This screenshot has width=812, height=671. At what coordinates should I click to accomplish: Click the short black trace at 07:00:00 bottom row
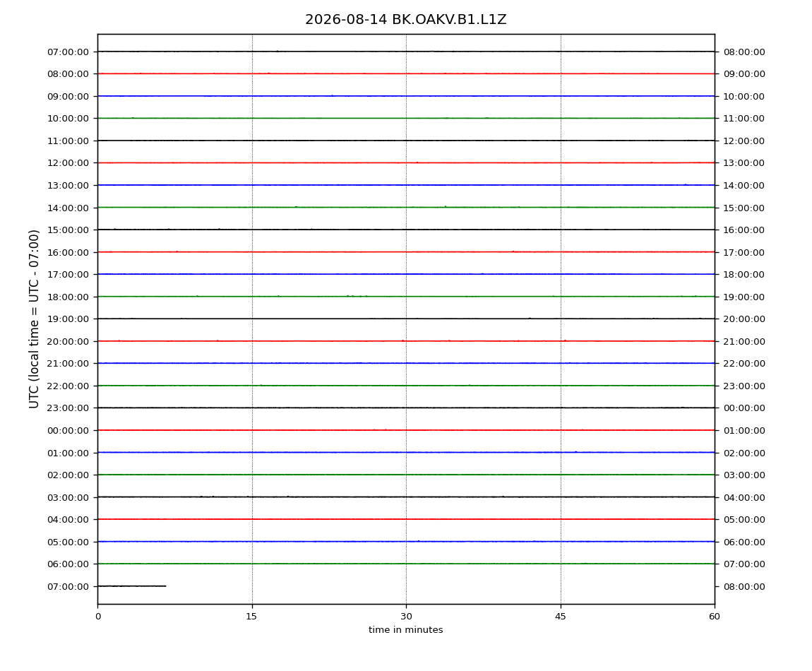tap(132, 586)
